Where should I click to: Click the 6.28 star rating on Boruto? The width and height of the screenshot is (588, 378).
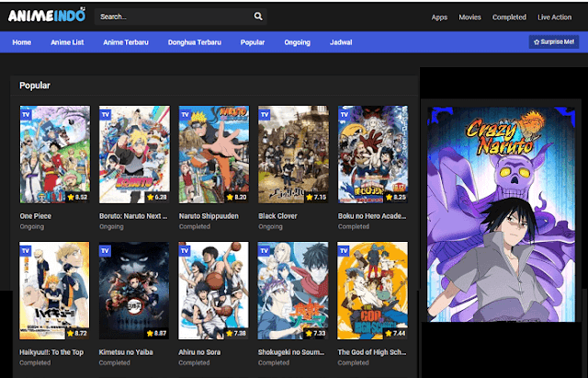[157, 197]
